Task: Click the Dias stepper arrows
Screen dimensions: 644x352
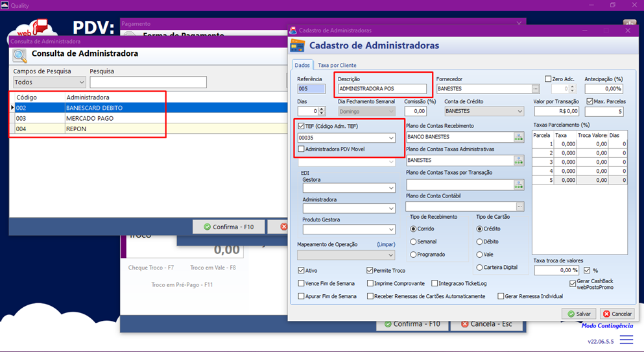Action: pyautogui.click(x=322, y=111)
